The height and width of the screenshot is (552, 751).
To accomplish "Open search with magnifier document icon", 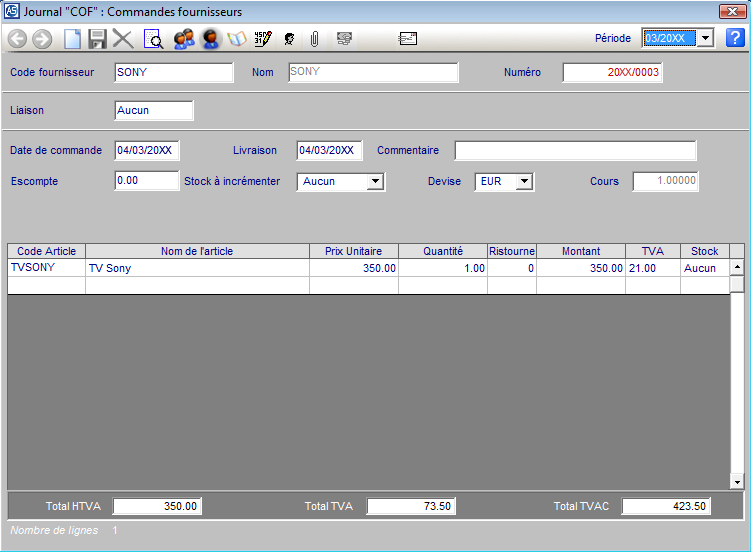I will (x=154, y=39).
